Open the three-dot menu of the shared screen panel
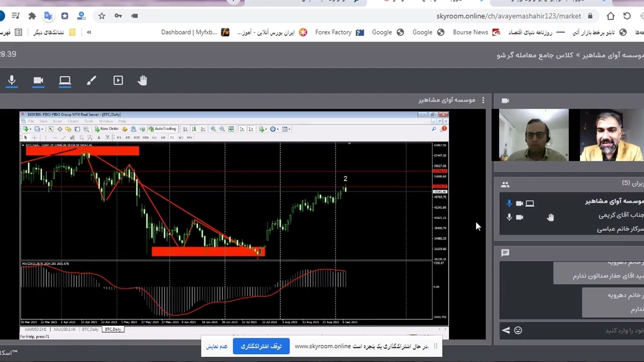This screenshot has width=644, height=362. point(483,100)
